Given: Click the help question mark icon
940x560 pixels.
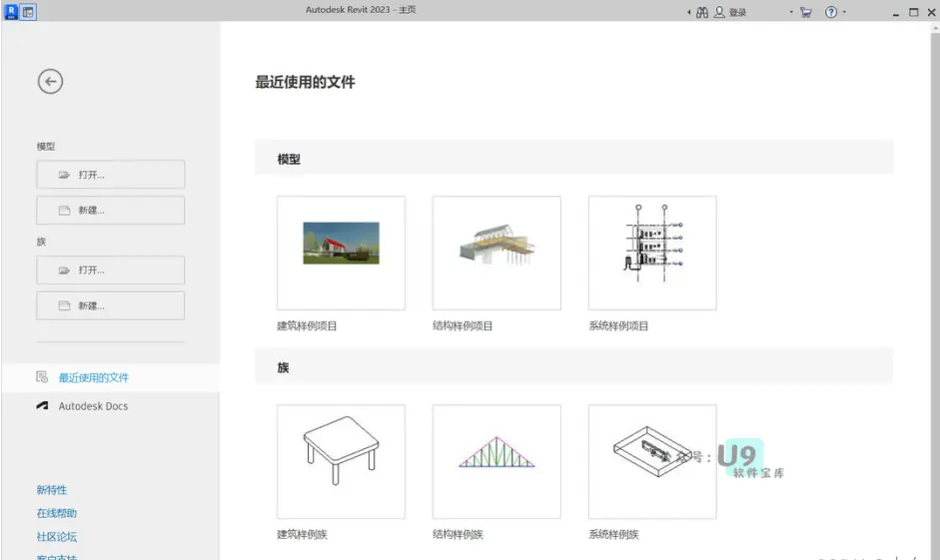Looking at the screenshot, I should (x=831, y=12).
